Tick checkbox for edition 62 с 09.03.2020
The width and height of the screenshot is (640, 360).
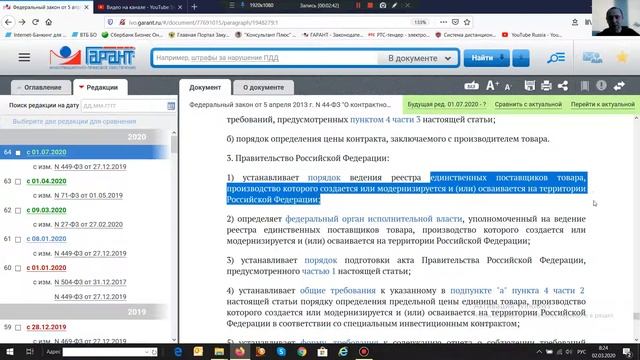(x=18, y=211)
